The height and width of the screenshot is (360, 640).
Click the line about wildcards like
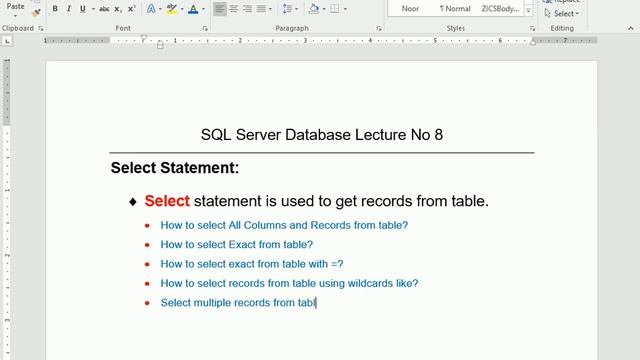[289, 283]
